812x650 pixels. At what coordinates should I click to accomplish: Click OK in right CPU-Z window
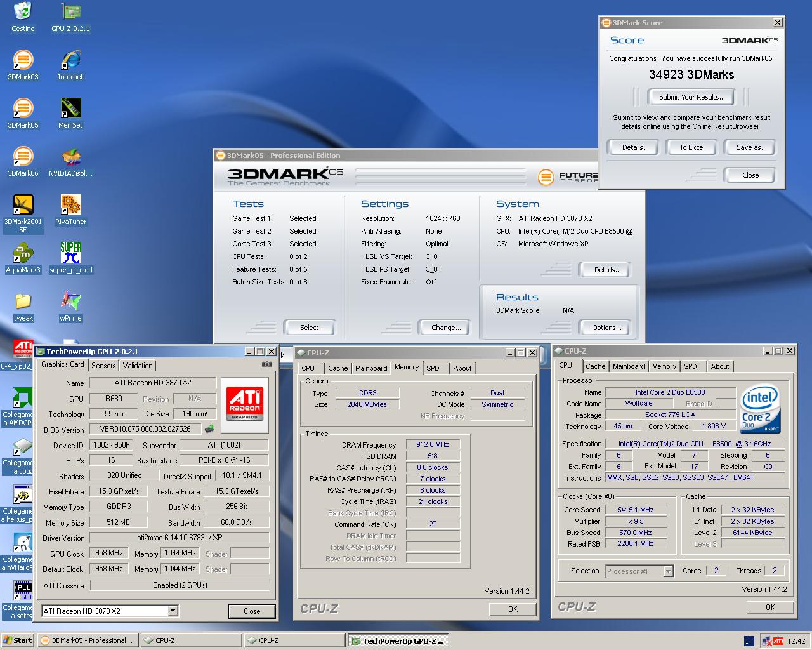pyautogui.click(x=770, y=607)
